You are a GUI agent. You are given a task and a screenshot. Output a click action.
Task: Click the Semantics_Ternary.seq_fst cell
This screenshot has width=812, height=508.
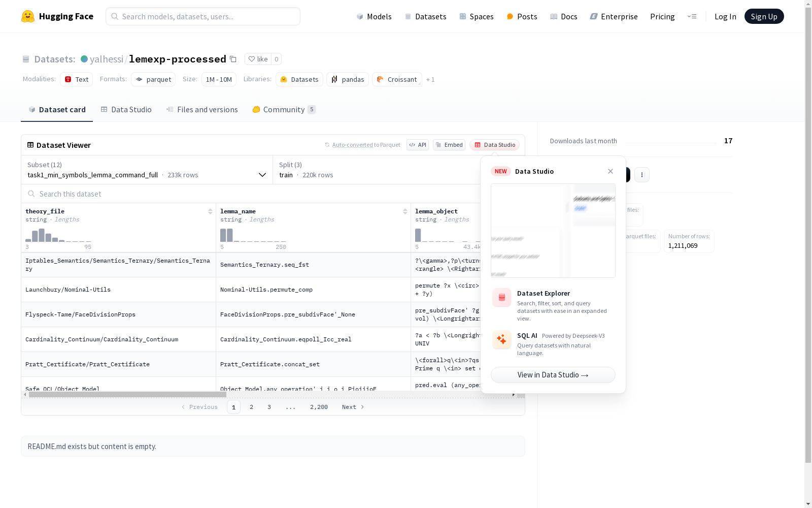pos(313,265)
